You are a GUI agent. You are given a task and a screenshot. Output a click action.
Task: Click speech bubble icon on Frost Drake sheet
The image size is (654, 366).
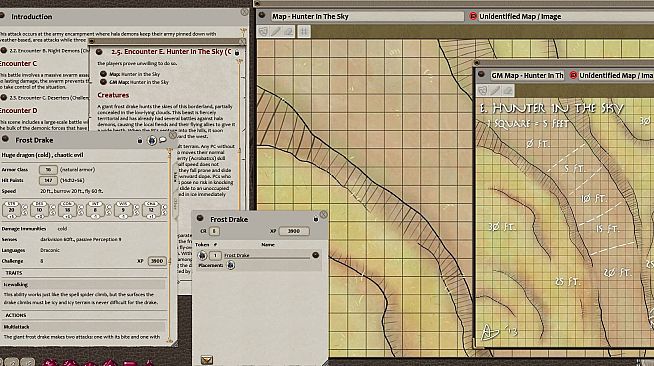163,140
